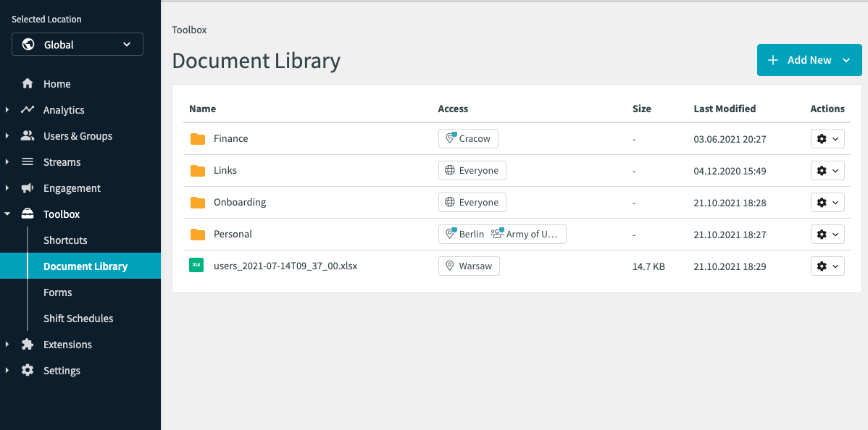Open the Add New dropdown chevron
Screen dimensions: 868x430
(846, 60)
